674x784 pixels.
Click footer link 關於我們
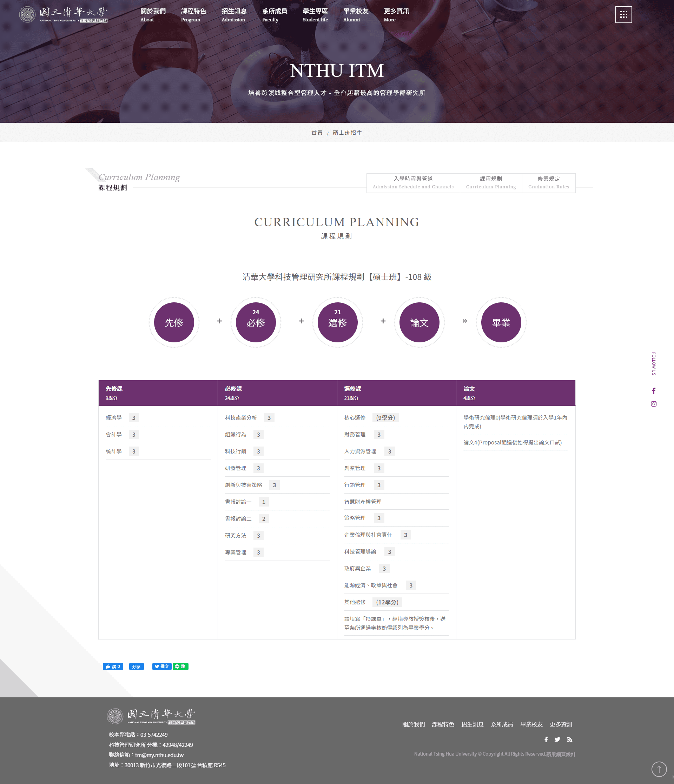point(414,724)
